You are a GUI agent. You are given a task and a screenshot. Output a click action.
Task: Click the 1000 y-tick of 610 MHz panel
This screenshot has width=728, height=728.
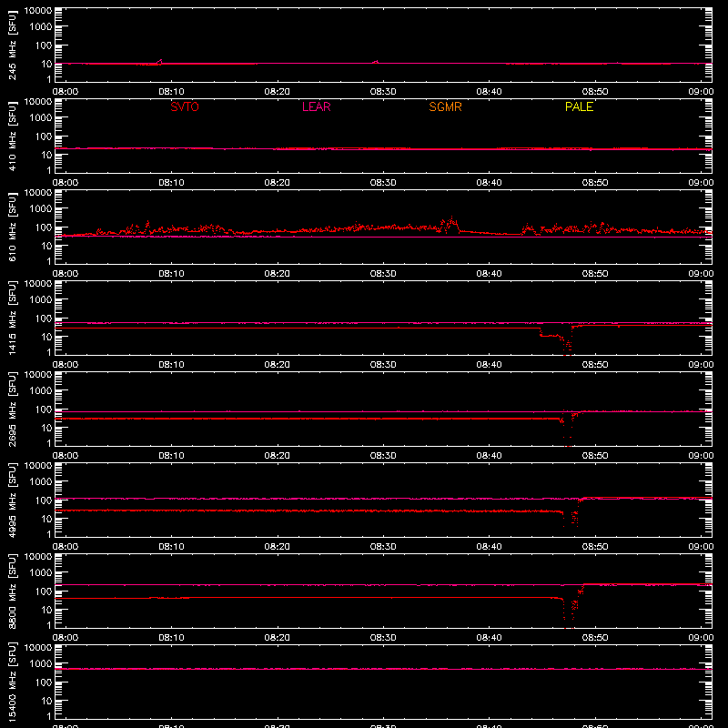(41, 209)
